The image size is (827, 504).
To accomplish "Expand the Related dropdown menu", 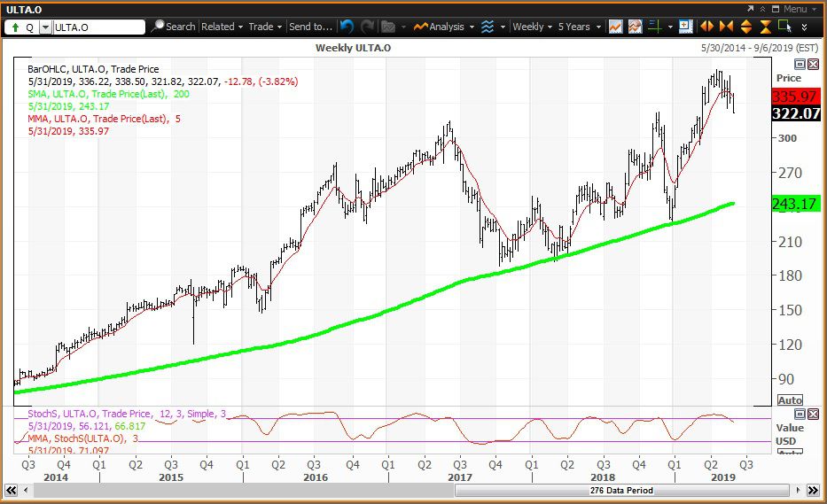I will pyautogui.click(x=222, y=27).
